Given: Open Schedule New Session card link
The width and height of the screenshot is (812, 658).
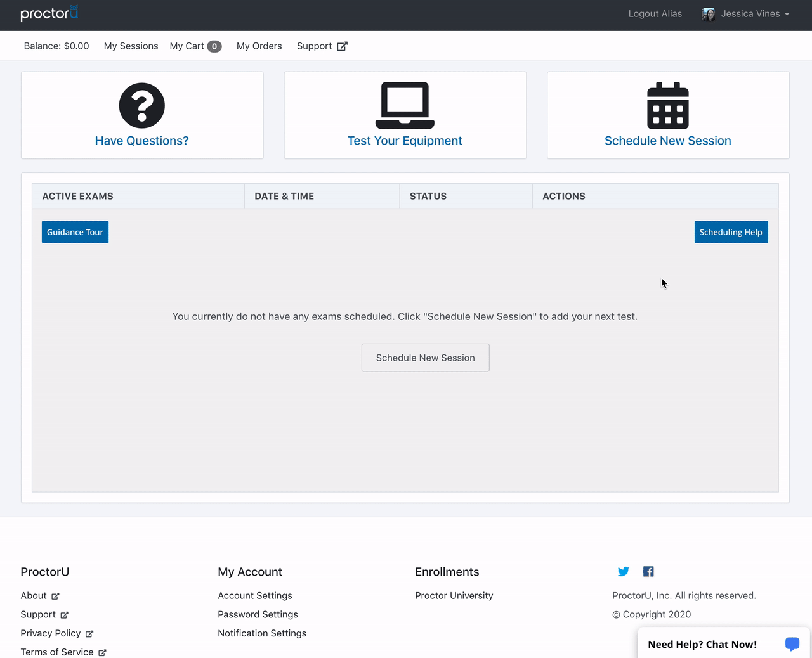Looking at the screenshot, I should pos(668,141).
